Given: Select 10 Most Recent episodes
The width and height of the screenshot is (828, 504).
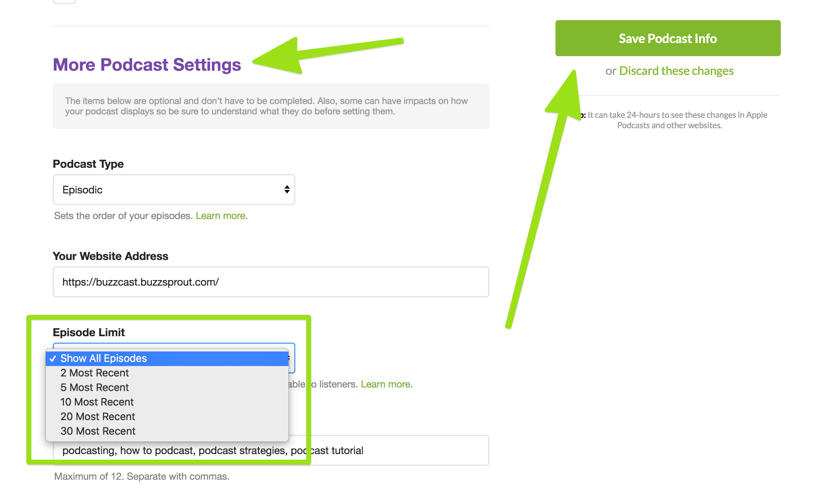Looking at the screenshot, I should (x=97, y=402).
